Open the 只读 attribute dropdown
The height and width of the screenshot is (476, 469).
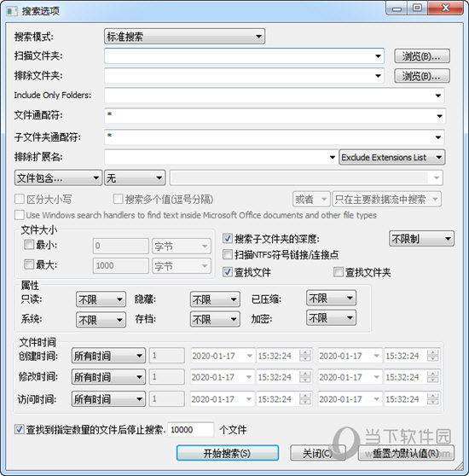click(101, 299)
